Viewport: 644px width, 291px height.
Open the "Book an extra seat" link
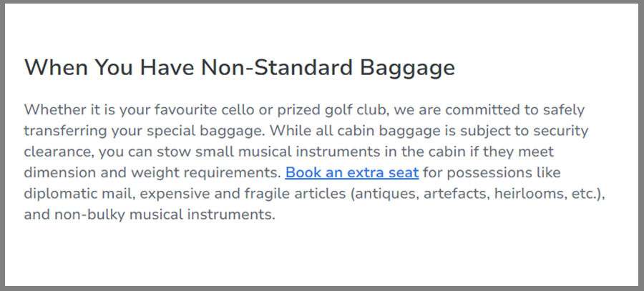351,172
